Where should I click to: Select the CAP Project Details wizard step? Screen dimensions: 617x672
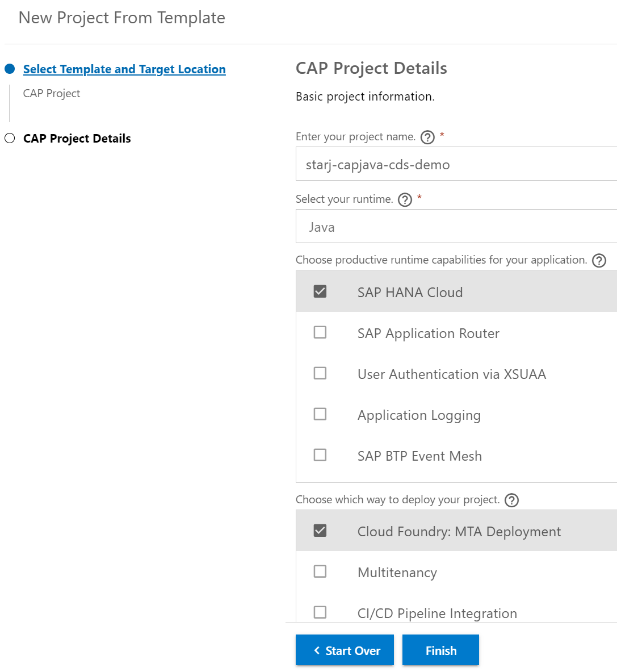point(77,139)
